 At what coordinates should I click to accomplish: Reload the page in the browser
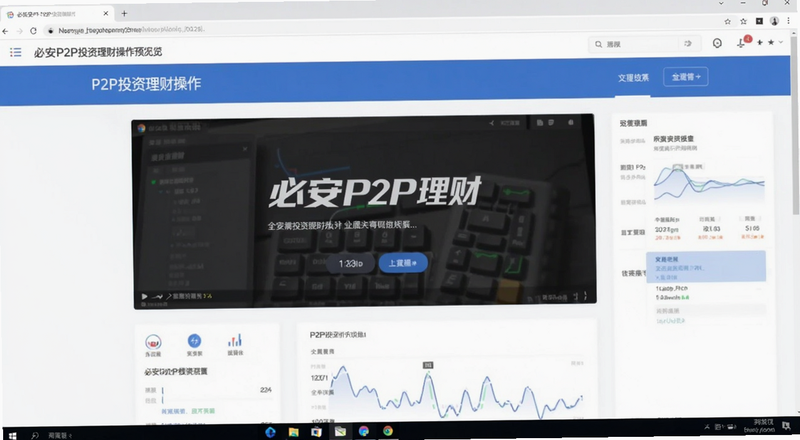[33, 31]
